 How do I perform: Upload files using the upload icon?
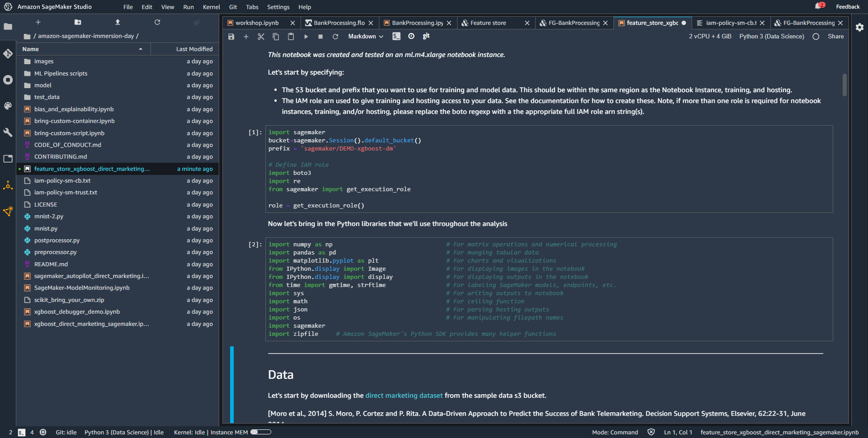(x=118, y=22)
